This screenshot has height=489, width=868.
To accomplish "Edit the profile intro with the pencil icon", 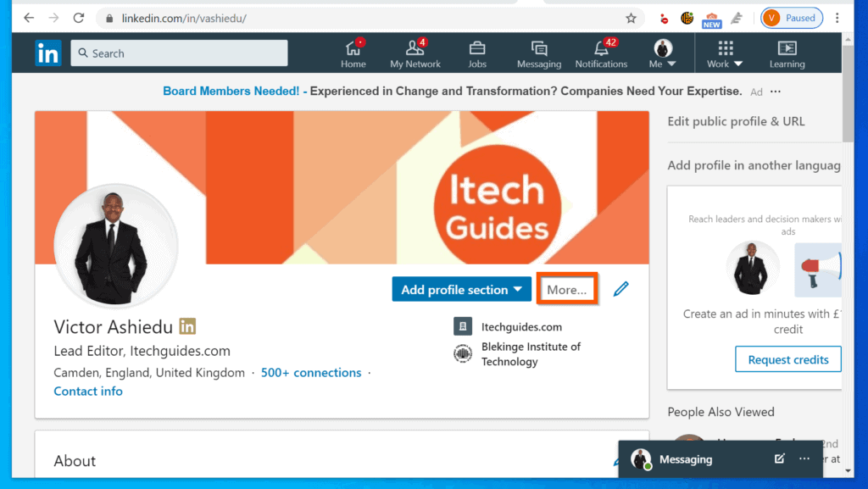I will (x=620, y=289).
